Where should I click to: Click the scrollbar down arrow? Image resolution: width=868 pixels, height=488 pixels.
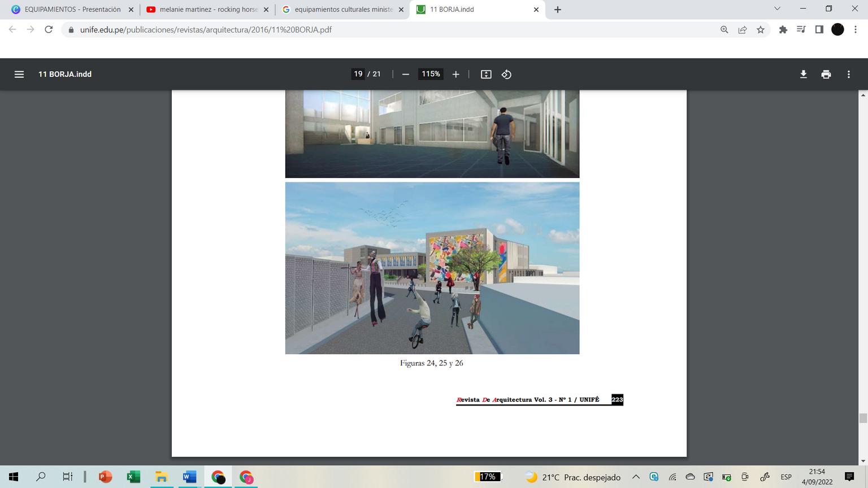pyautogui.click(x=863, y=461)
